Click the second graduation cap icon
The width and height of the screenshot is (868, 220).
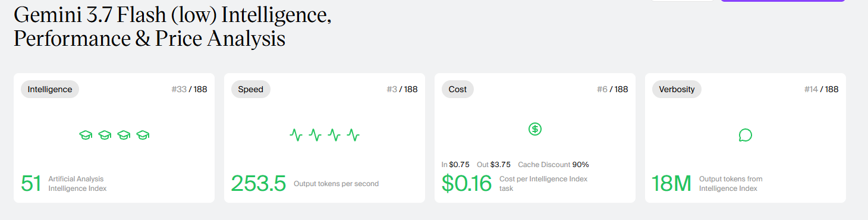pos(105,136)
